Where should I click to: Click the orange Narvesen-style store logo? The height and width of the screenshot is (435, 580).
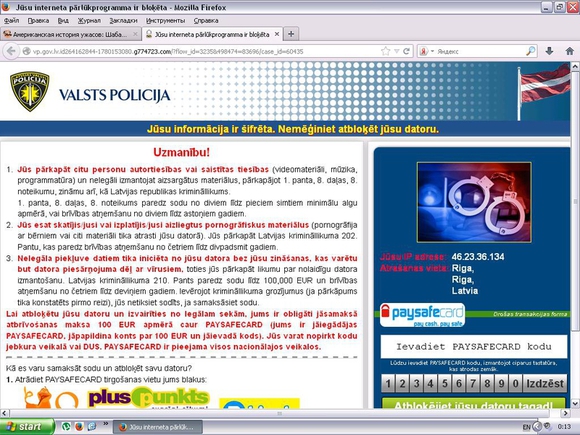[51, 398]
